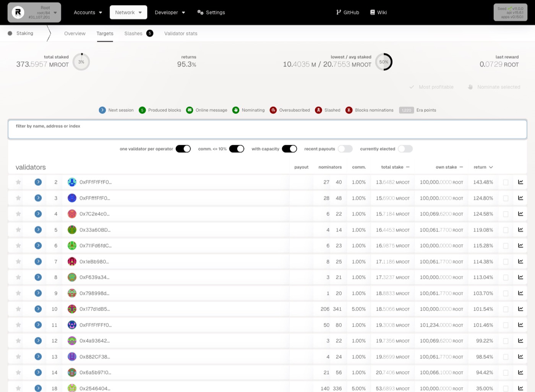This screenshot has width=535, height=392.
Task: Disable the with capacity switch
Action: [289, 149]
